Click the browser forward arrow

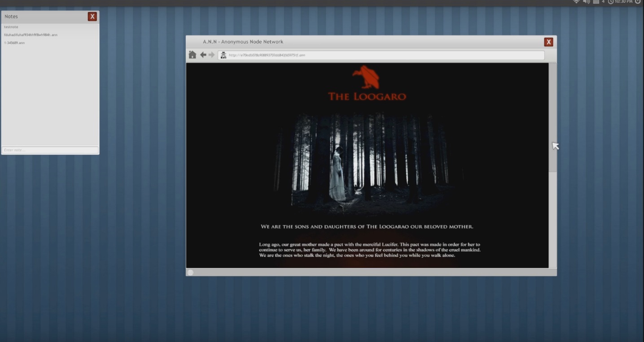(212, 55)
